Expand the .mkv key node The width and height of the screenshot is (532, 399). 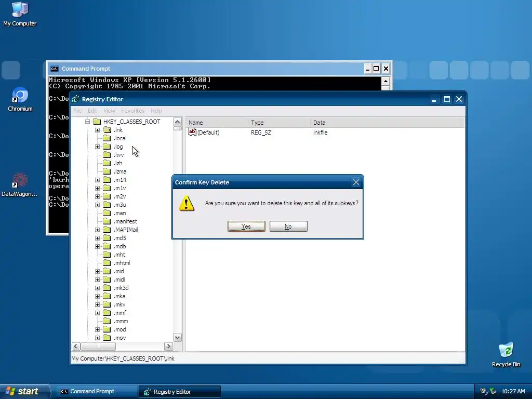click(97, 304)
